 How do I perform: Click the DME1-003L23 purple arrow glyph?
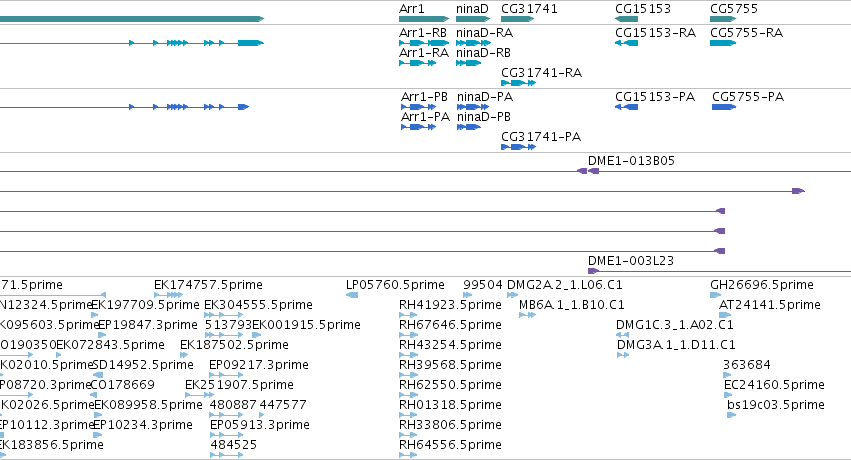594,271
